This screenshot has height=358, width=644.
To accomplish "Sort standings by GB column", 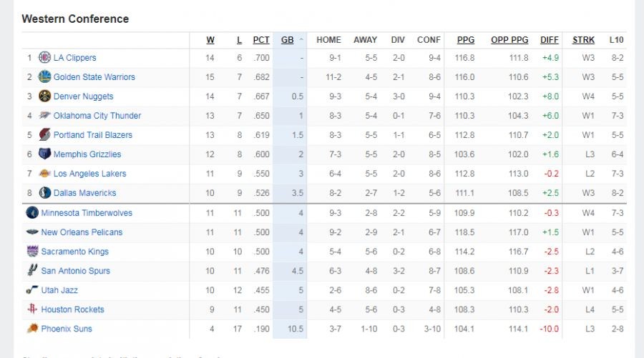I will (288, 40).
